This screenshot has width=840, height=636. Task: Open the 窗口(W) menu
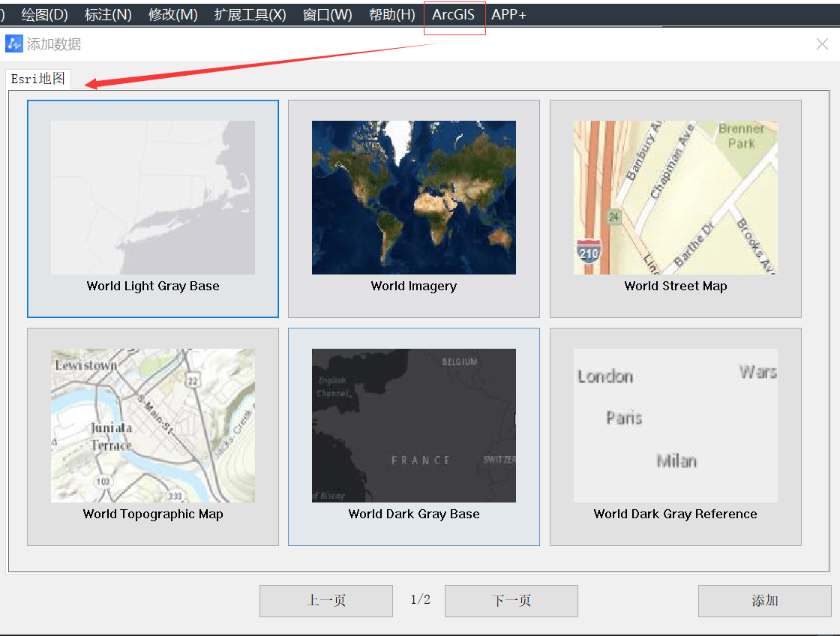pyautogui.click(x=327, y=15)
